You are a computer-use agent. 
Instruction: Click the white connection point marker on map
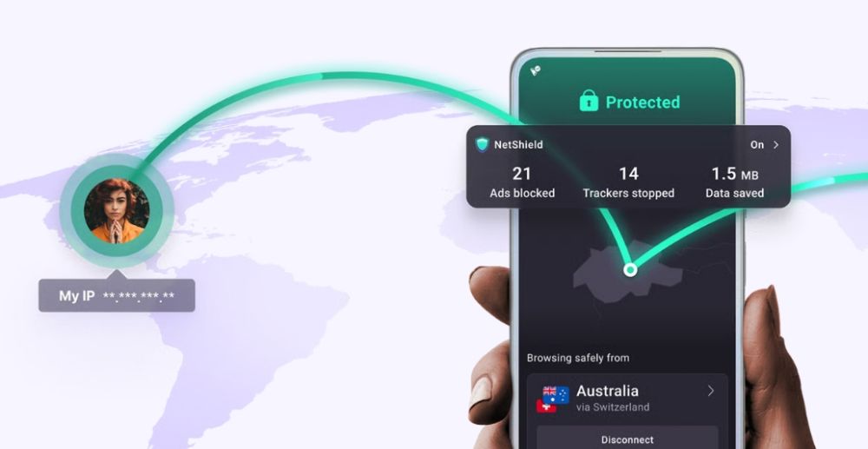point(630,269)
